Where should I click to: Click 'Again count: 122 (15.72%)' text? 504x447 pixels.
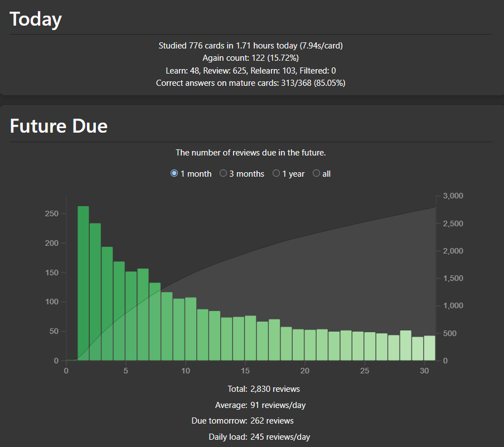pos(251,58)
